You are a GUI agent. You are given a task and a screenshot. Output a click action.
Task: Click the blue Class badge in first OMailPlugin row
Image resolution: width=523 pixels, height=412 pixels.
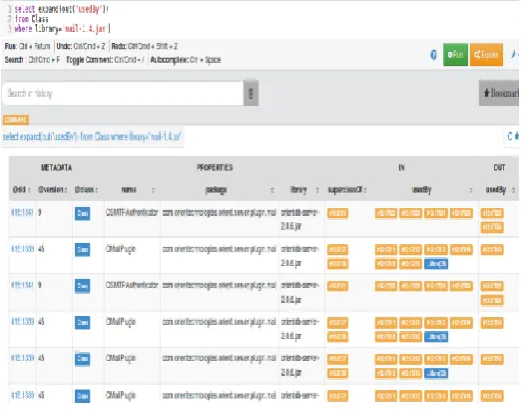click(82, 250)
